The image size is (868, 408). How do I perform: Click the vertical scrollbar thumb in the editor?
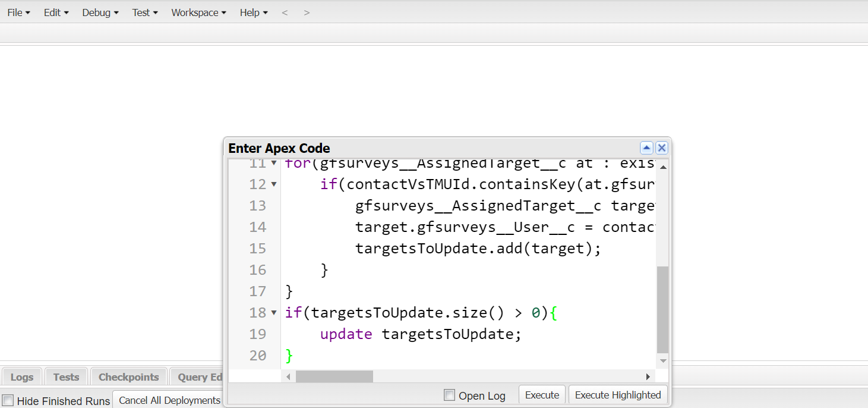663,309
